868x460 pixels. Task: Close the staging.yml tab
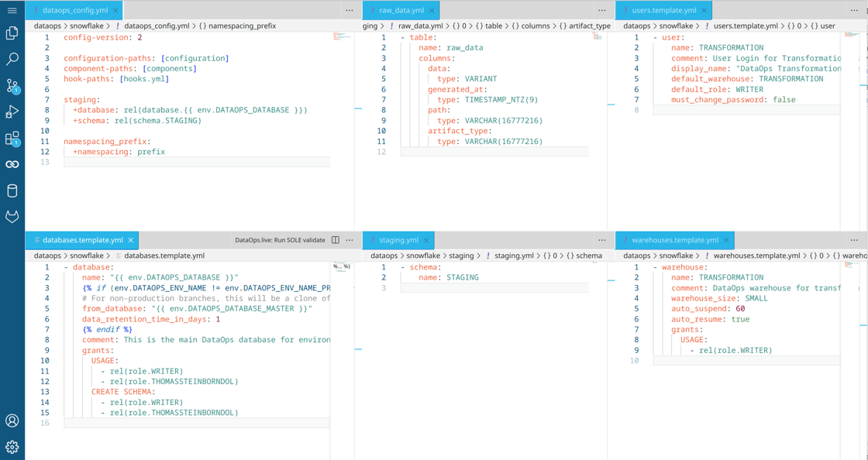(x=426, y=240)
